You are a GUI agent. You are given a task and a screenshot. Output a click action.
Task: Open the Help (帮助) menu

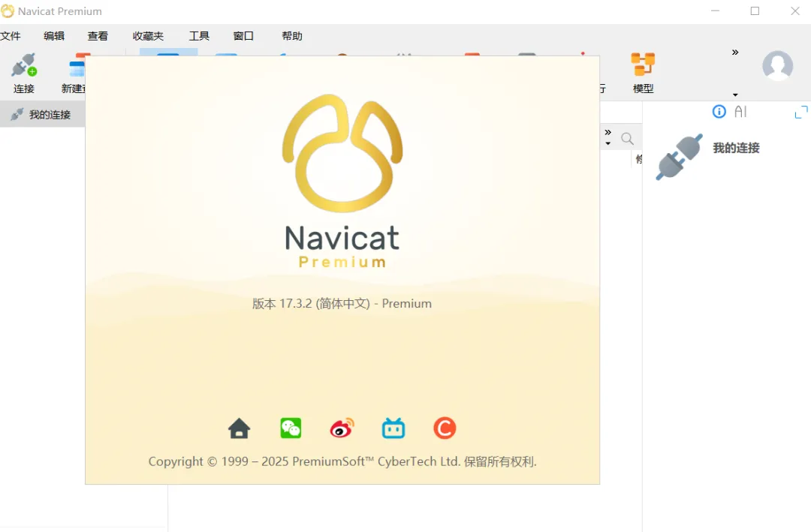click(x=291, y=36)
